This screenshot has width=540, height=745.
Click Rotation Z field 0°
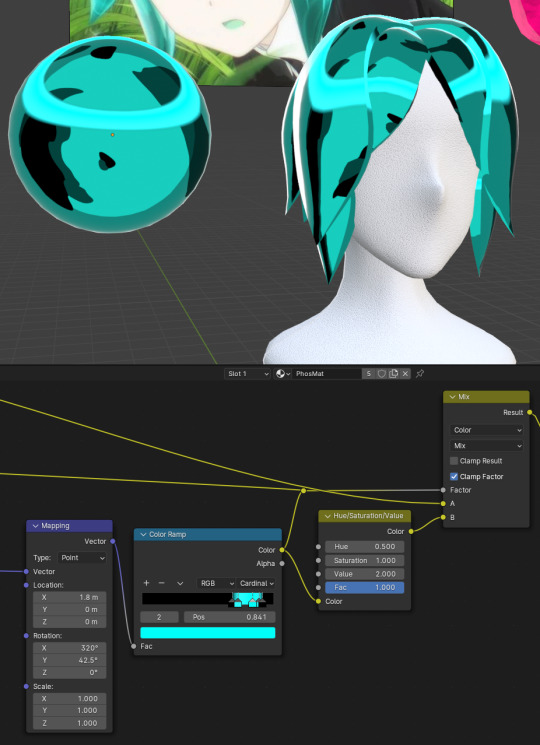[69, 673]
